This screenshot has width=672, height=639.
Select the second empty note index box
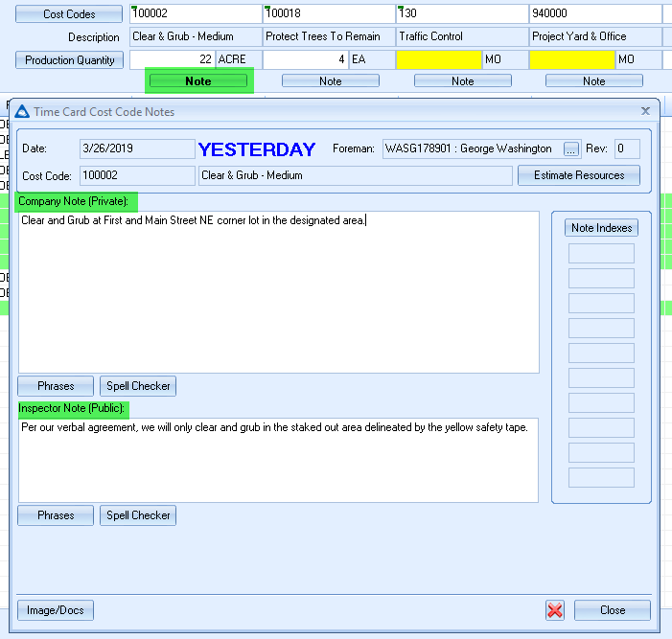(x=601, y=278)
